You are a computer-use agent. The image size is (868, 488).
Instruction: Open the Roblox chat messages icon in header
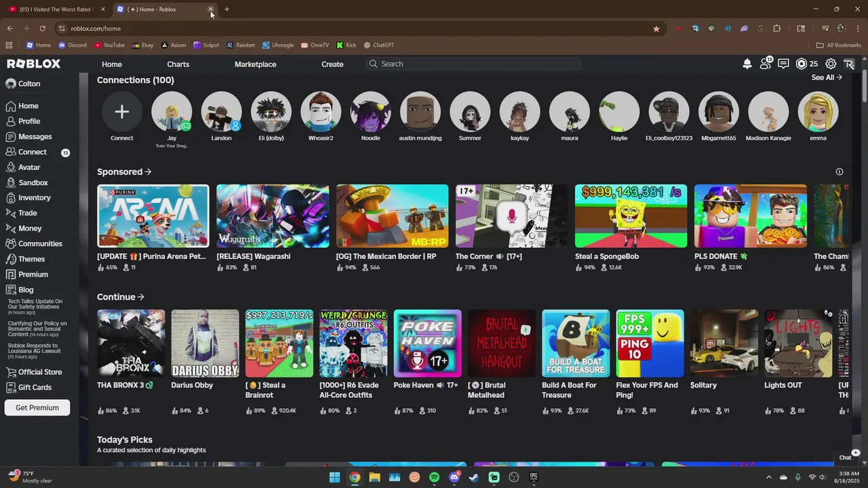tap(783, 64)
